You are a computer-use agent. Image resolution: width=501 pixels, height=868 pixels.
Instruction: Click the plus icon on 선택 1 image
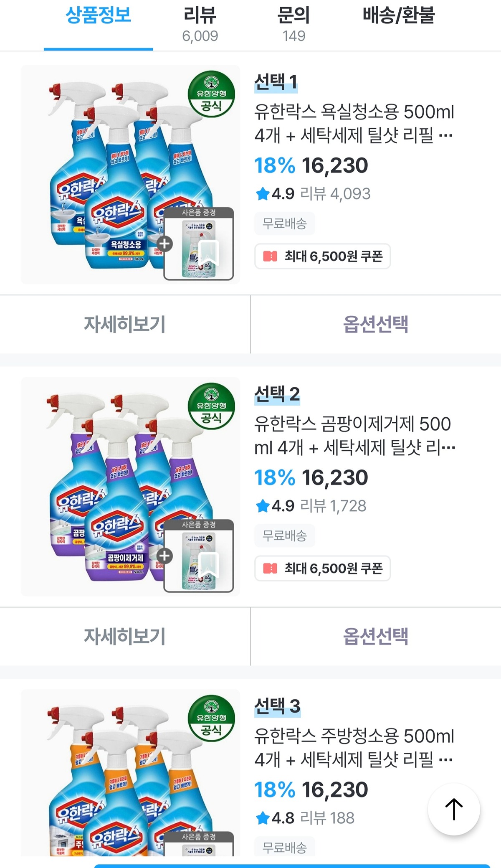pos(164,244)
